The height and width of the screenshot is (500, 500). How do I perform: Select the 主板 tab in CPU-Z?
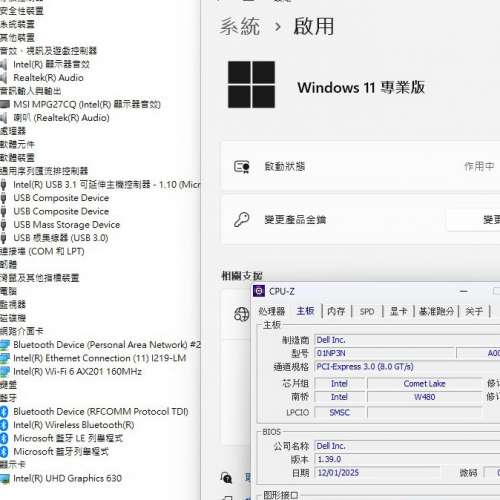(x=305, y=311)
